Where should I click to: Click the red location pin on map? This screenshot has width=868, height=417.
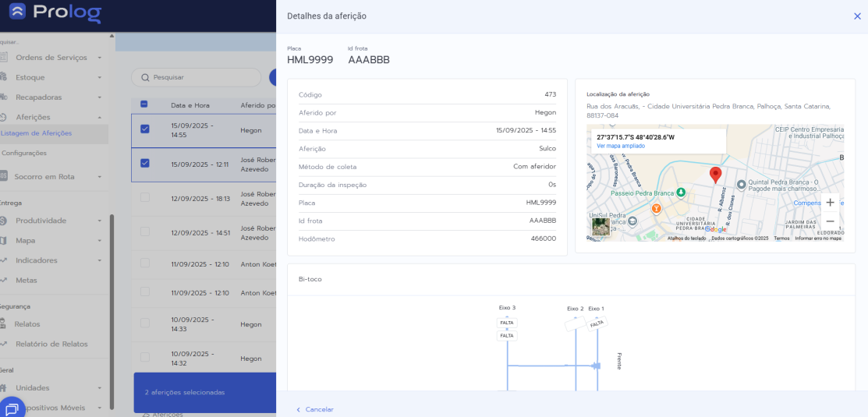point(715,175)
